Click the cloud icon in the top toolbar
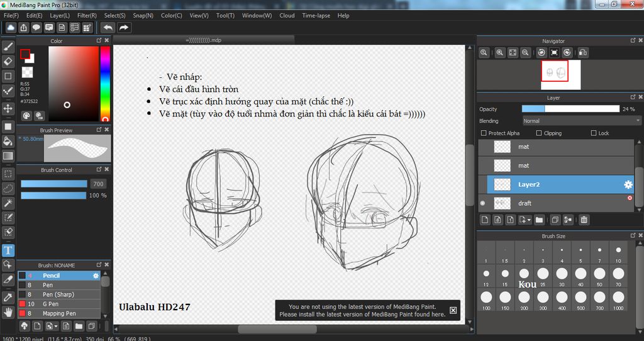 coord(11,28)
